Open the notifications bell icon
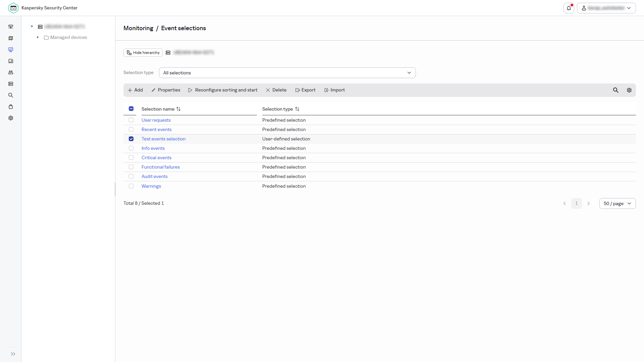Screen dimensions: 644x362 tap(569, 8)
